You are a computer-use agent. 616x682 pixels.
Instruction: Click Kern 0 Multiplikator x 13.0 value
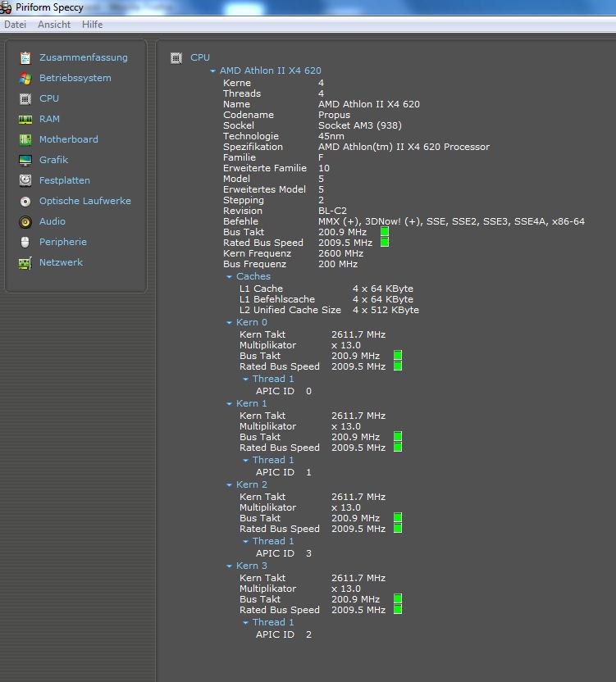pyautogui.click(x=346, y=345)
